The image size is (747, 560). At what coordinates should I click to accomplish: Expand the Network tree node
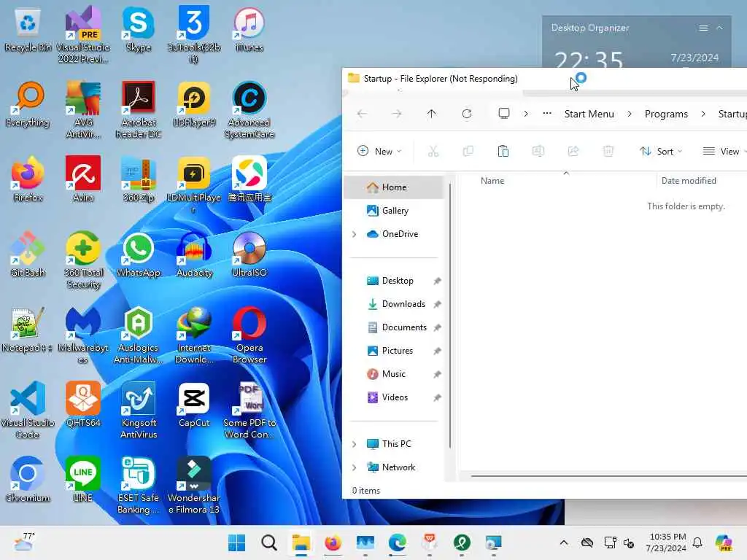tap(354, 467)
